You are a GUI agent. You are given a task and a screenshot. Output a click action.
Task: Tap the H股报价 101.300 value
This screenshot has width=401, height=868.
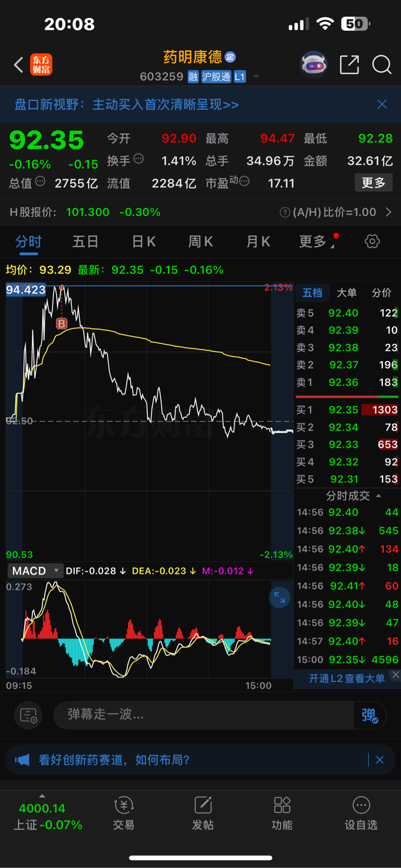pos(88,212)
